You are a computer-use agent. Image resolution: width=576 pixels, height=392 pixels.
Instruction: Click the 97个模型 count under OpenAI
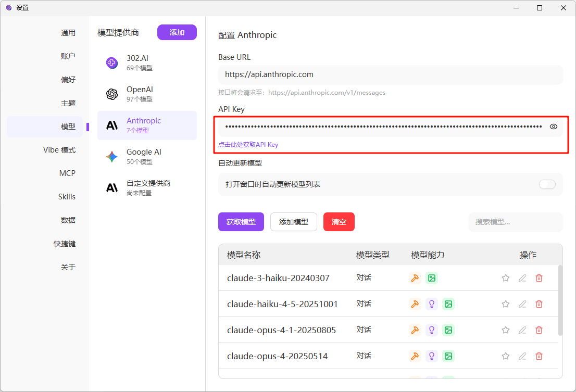pos(140,99)
